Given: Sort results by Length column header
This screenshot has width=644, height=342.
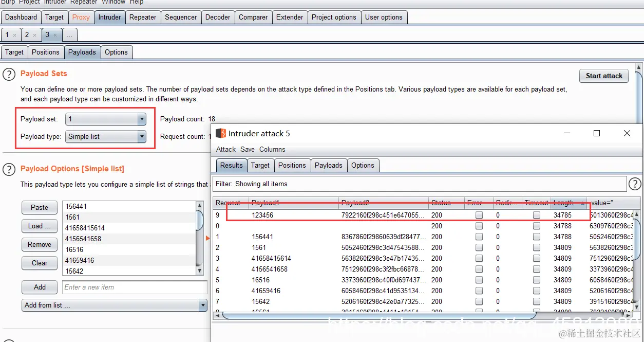Looking at the screenshot, I should [569, 203].
